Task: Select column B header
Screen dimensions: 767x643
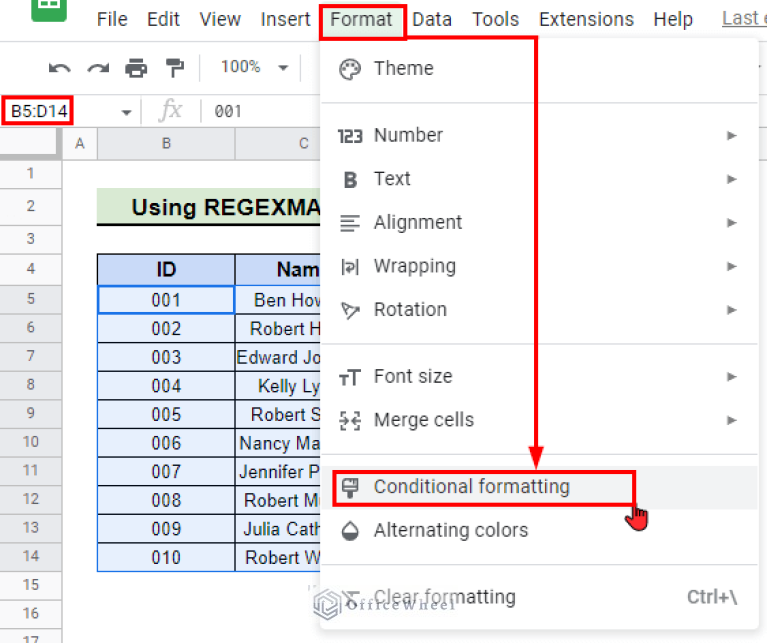Action: pos(166,144)
